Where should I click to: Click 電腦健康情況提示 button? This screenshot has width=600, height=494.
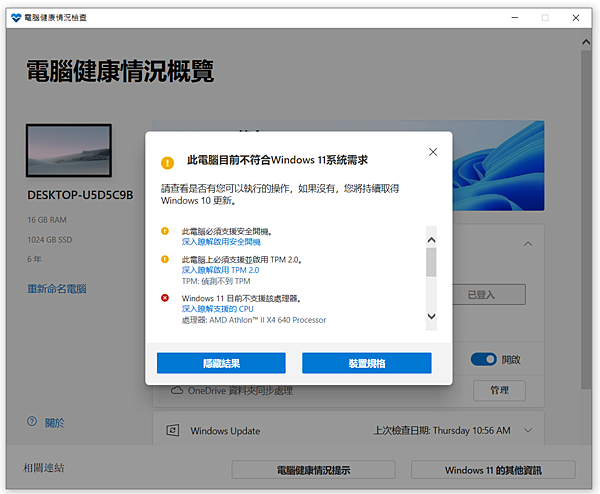coord(313,470)
